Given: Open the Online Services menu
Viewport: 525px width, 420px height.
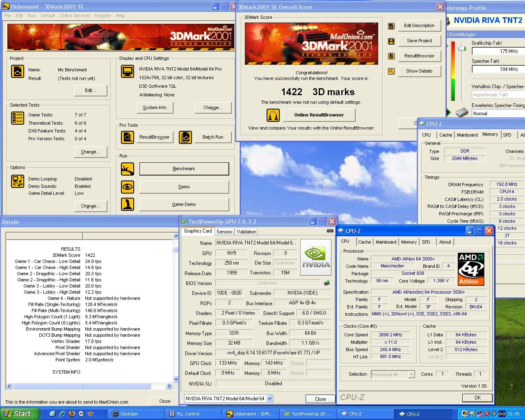Looking at the screenshot, I should (x=75, y=16).
